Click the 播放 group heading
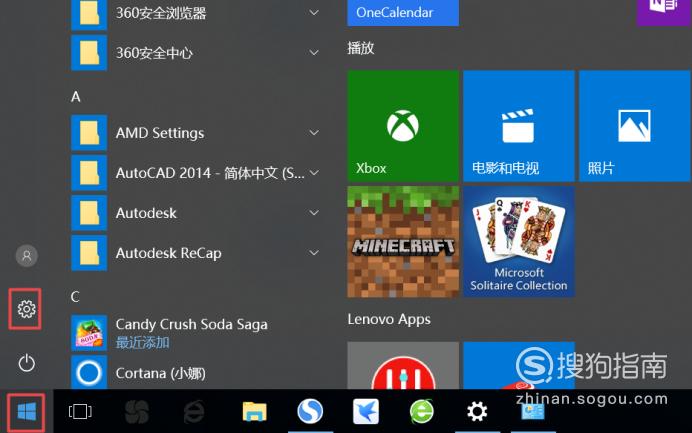Viewport: 692px width, 433px height. (361, 48)
